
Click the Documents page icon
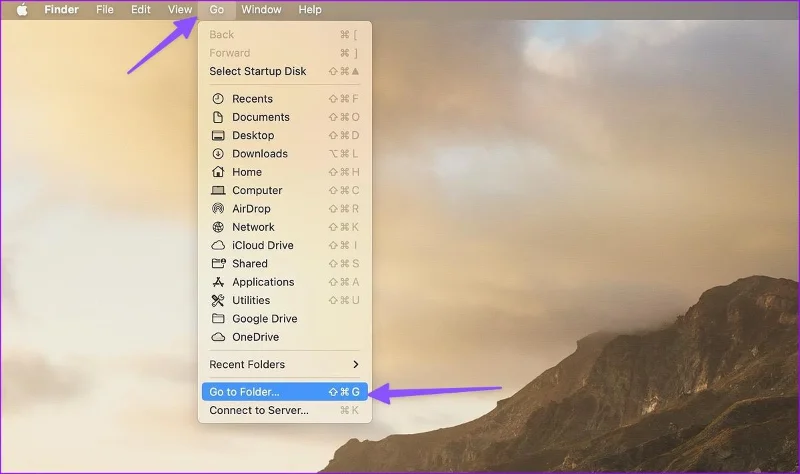tap(218, 117)
